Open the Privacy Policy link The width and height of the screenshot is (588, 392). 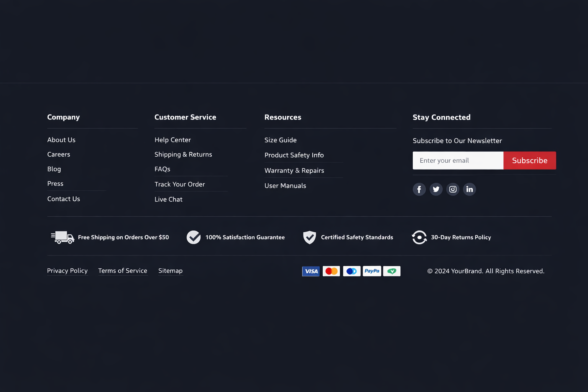click(x=67, y=271)
